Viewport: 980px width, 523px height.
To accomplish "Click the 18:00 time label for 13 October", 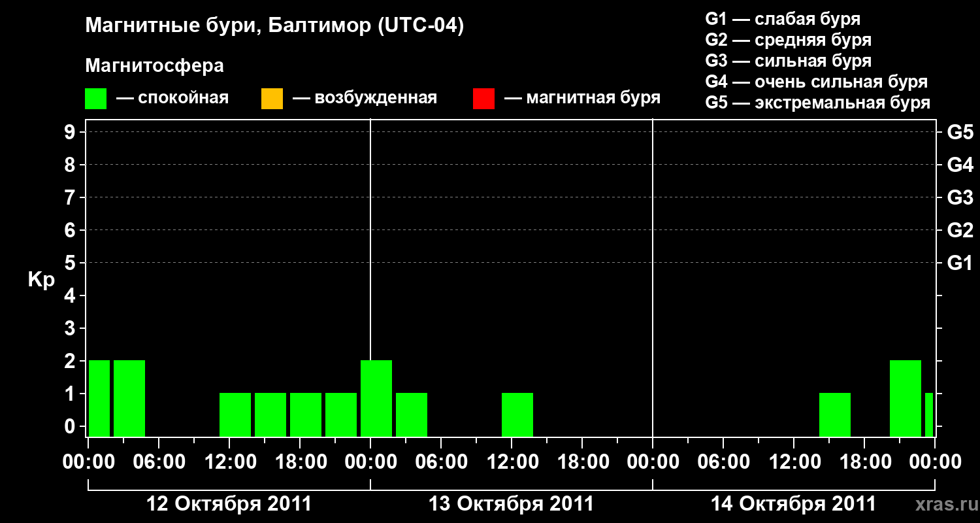I will pyautogui.click(x=582, y=462).
